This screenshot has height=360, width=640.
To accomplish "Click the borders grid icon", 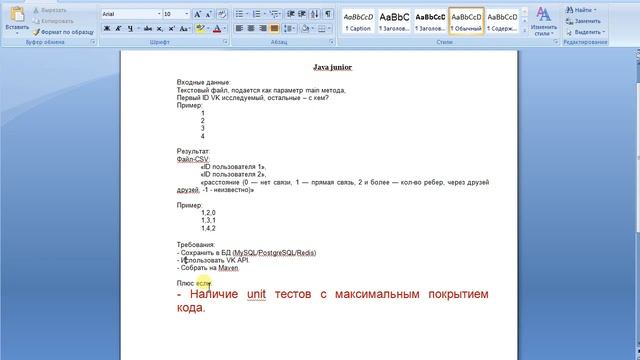I will [322, 29].
